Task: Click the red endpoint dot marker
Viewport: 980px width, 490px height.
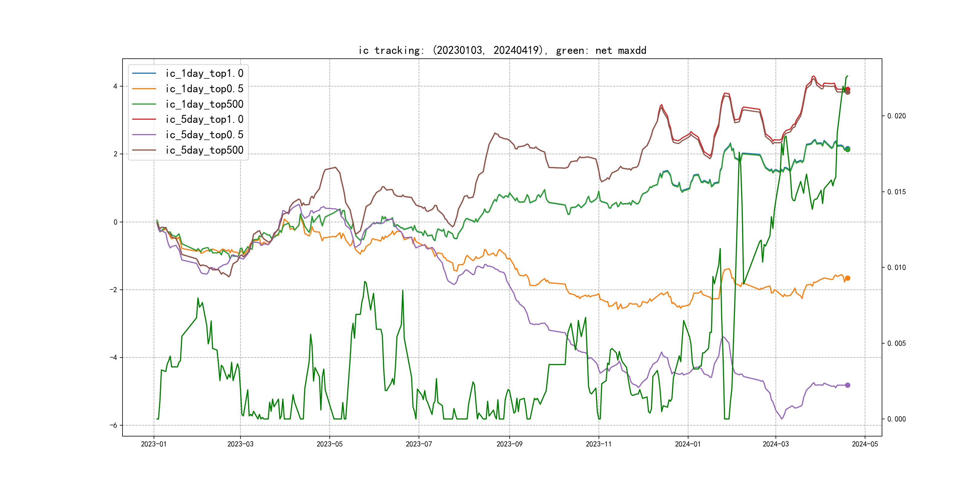Action: point(848,89)
